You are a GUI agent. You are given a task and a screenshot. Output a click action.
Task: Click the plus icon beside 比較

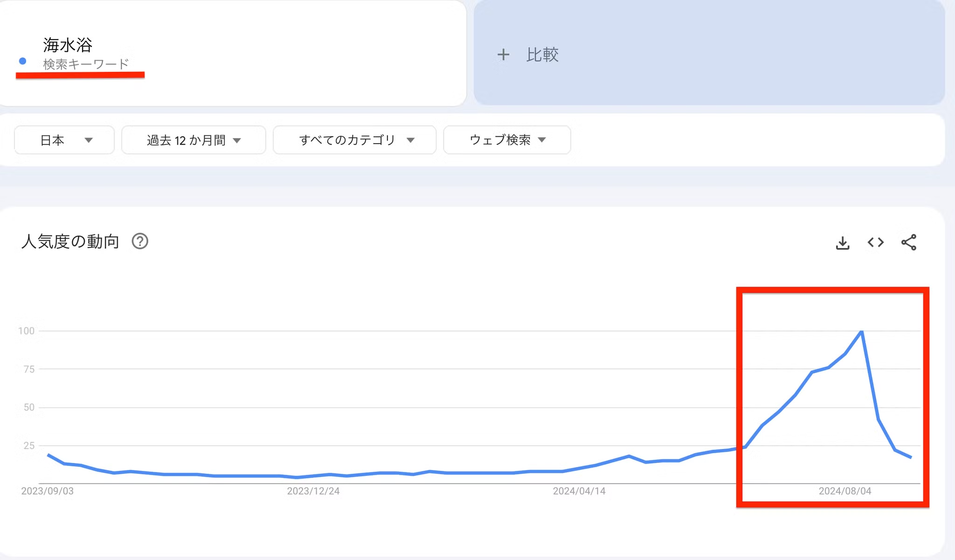click(x=503, y=55)
